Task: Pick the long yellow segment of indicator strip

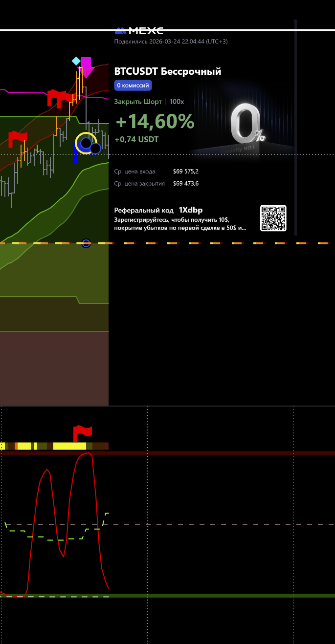Action: pyautogui.click(x=69, y=446)
